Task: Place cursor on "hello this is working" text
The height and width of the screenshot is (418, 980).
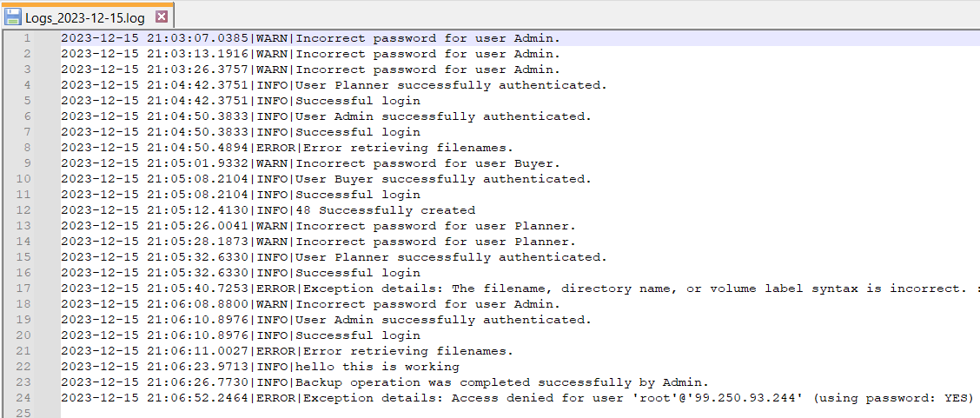Action: [x=384, y=367]
